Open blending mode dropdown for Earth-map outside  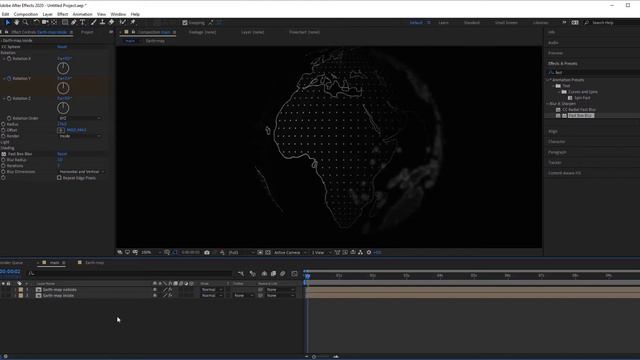click(x=211, y=290)
